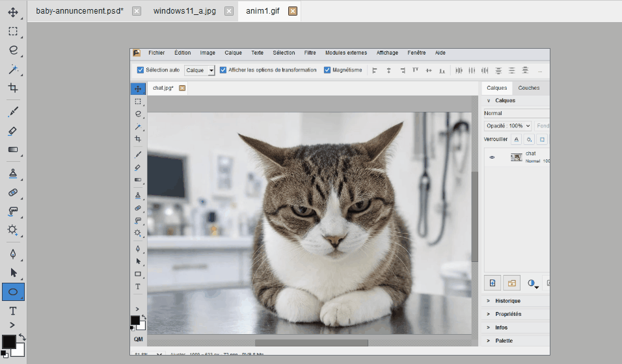Switch to the baby-annuncement.psd tab
Image resolution: width=622 pixels, height=364 pixels.
click(79, 11)
